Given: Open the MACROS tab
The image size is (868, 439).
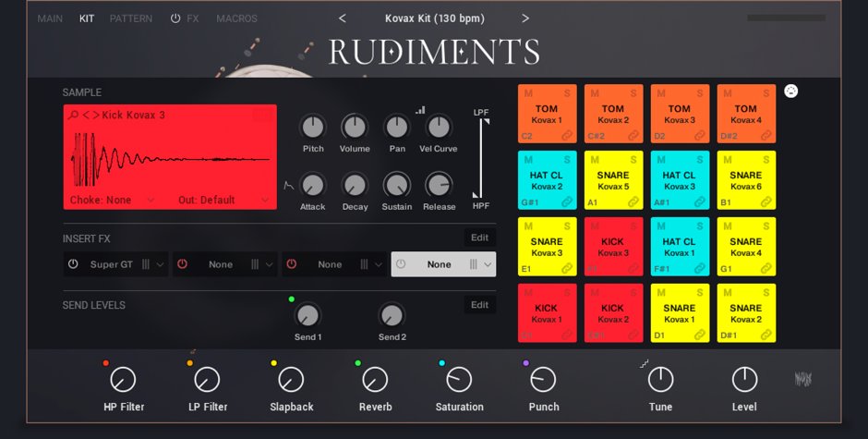Looking at the screenshot, I should (236, 18).
